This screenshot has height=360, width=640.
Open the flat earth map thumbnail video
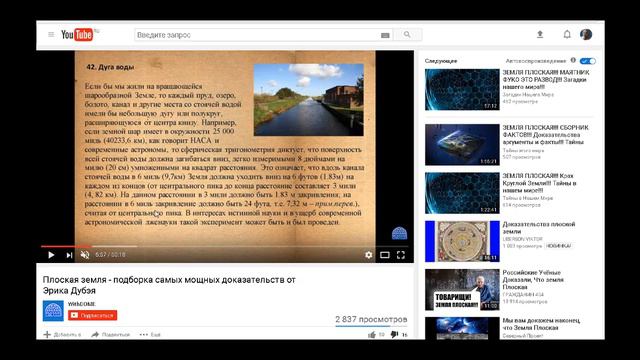point(462,241)
